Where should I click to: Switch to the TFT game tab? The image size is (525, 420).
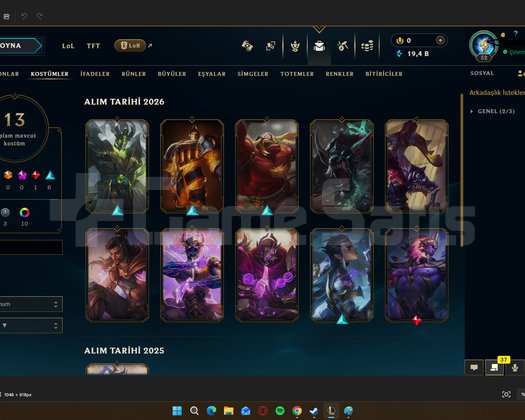pyautogui.click(x=93, y=46)
